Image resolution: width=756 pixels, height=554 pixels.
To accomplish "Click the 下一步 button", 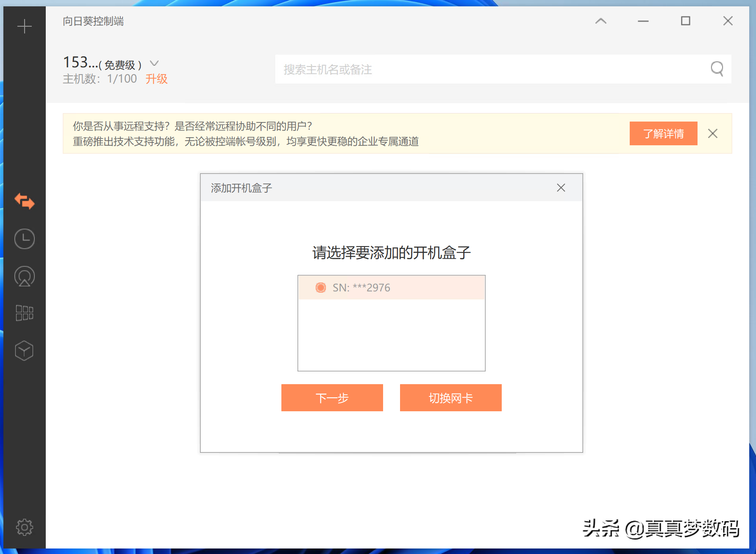I will [x=332, y=398].
